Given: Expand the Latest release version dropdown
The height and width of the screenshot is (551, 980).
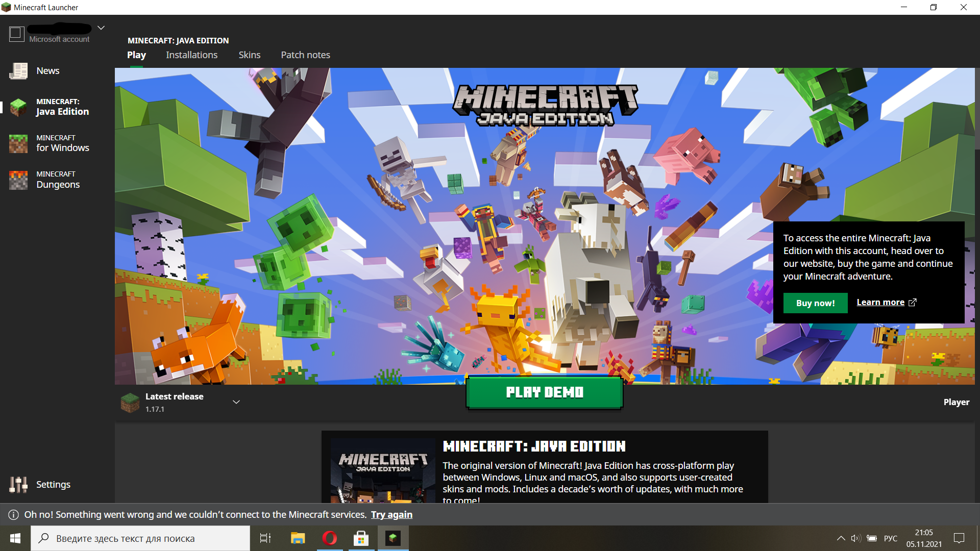Looking at the screenshot, I should pos(236,402).
